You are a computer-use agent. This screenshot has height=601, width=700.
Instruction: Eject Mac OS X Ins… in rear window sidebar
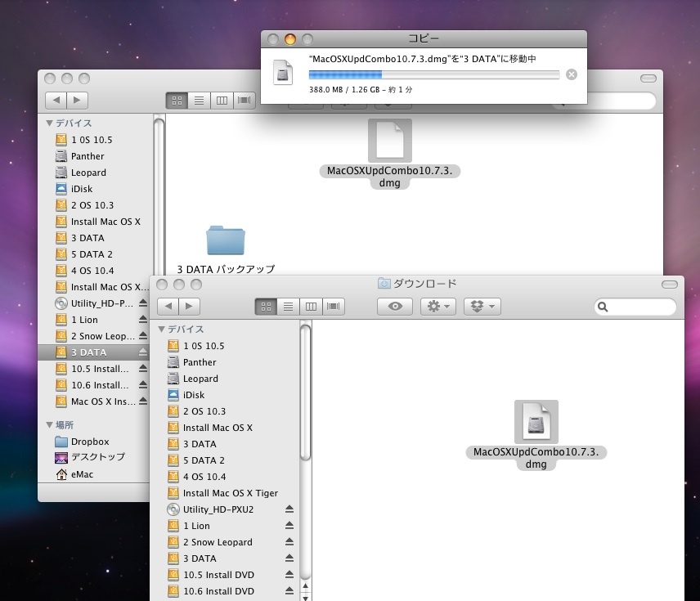143,401
